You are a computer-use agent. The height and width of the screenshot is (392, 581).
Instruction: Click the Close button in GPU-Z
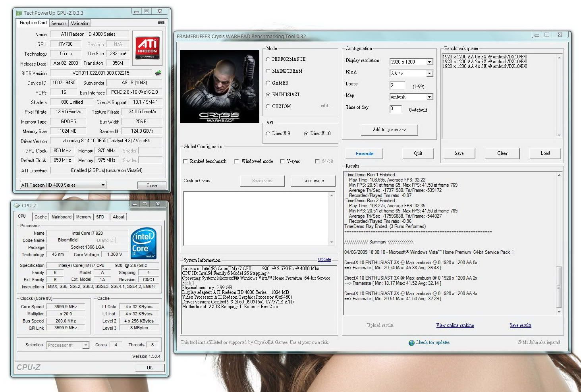tap(152, 185)
